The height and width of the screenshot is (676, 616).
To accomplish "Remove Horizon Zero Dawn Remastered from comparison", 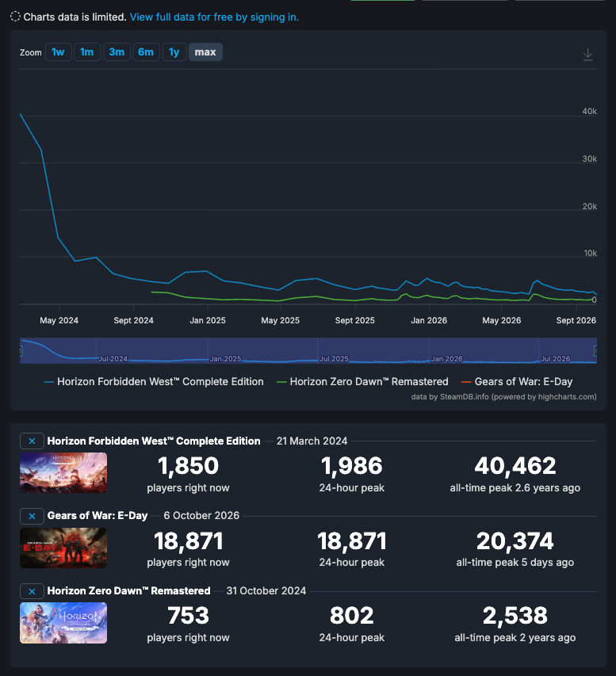I will click(x=32, y=591).
